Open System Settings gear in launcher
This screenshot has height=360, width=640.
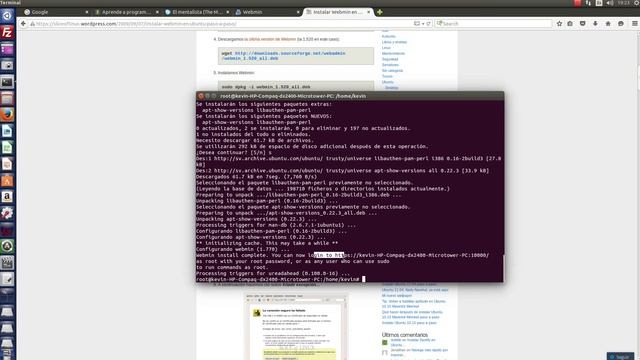point(7,213)
